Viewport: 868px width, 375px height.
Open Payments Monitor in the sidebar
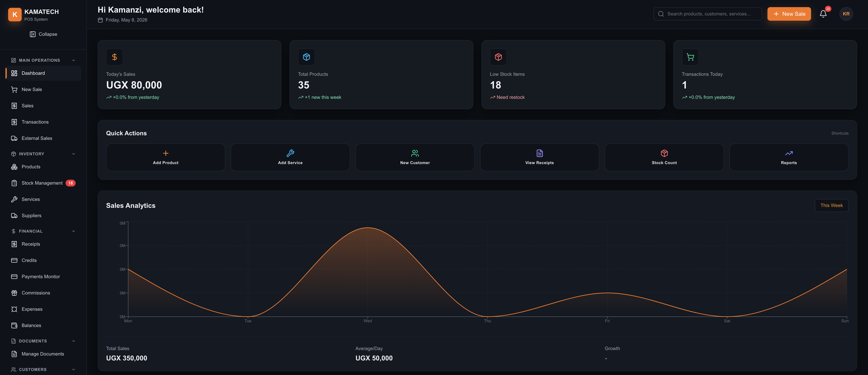[43, 277]
